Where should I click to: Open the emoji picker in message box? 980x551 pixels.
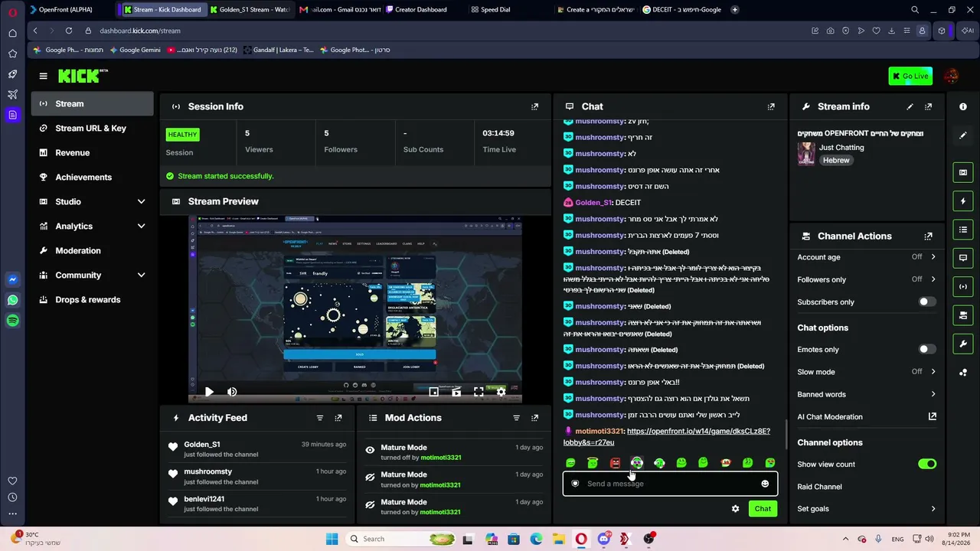click(765, 484)
